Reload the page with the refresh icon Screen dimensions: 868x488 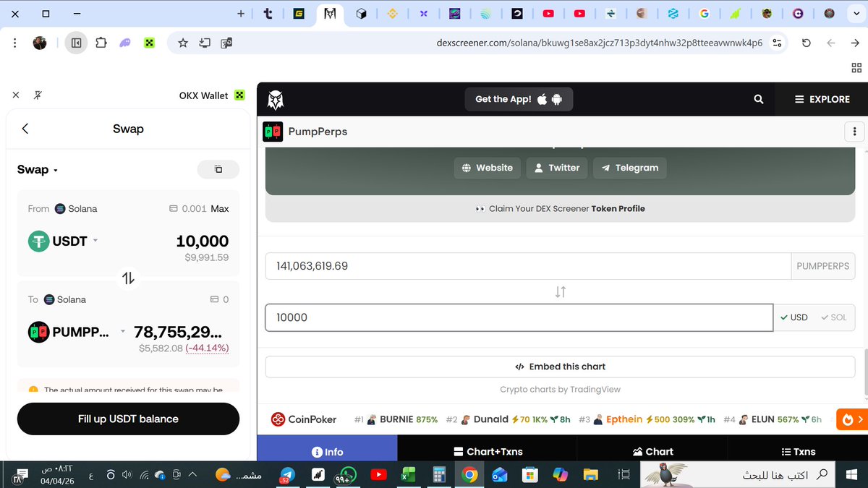click(x=807, y=43)
